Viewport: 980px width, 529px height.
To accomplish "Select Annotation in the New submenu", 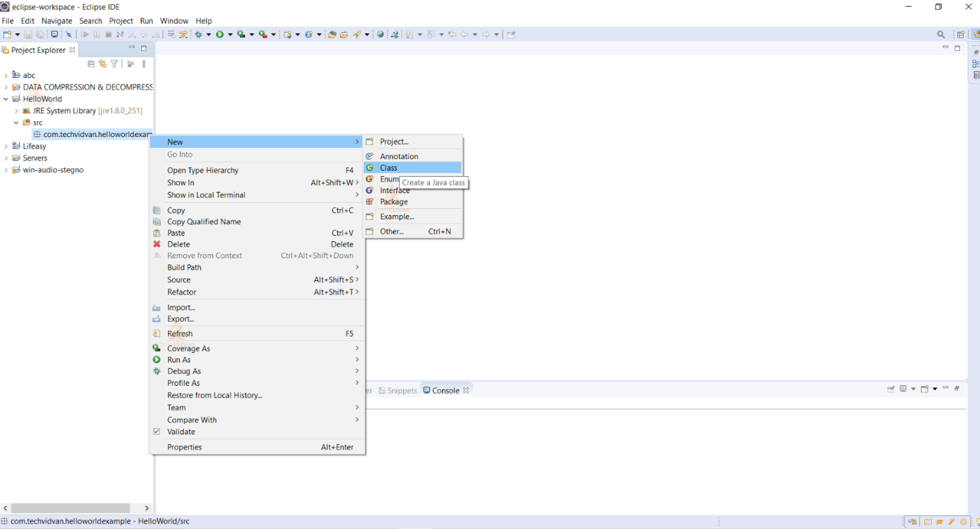I will (x=413, y=156).
